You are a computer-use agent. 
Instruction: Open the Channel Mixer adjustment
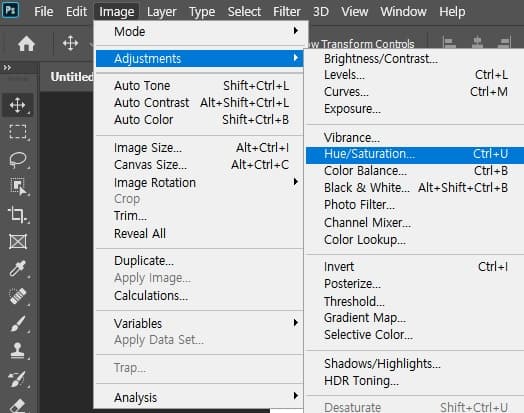(x=415, y=222)
